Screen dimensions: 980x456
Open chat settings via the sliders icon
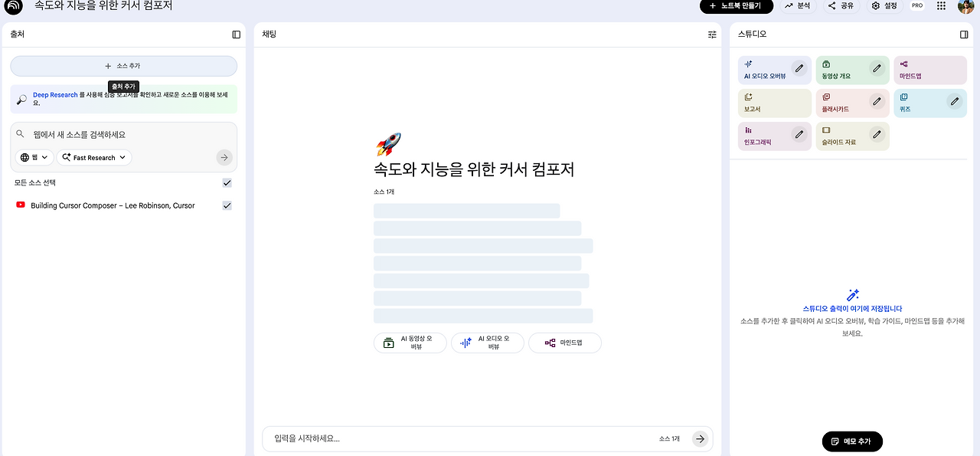click(x=710, y=34)
